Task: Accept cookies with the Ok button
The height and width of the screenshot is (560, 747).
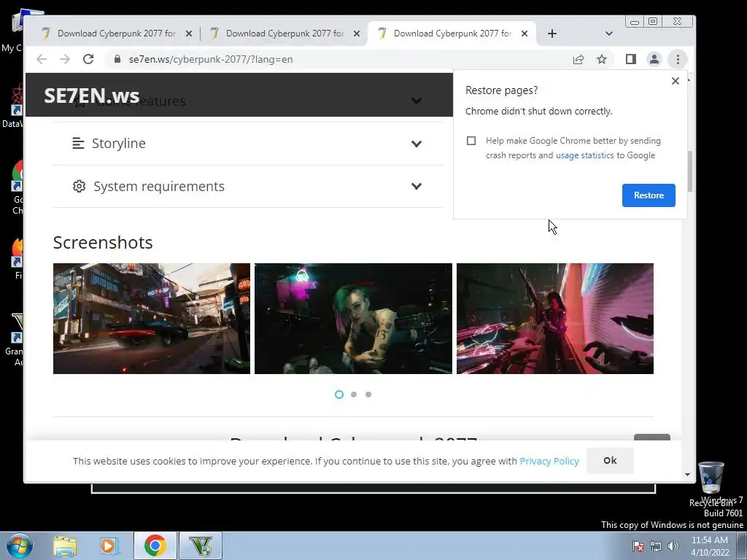Action: [610, 461]
